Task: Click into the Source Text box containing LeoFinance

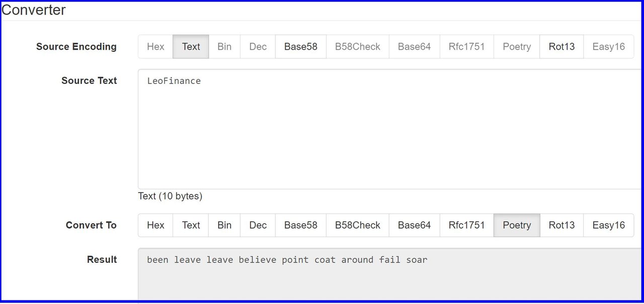Action: coord(391,129)
